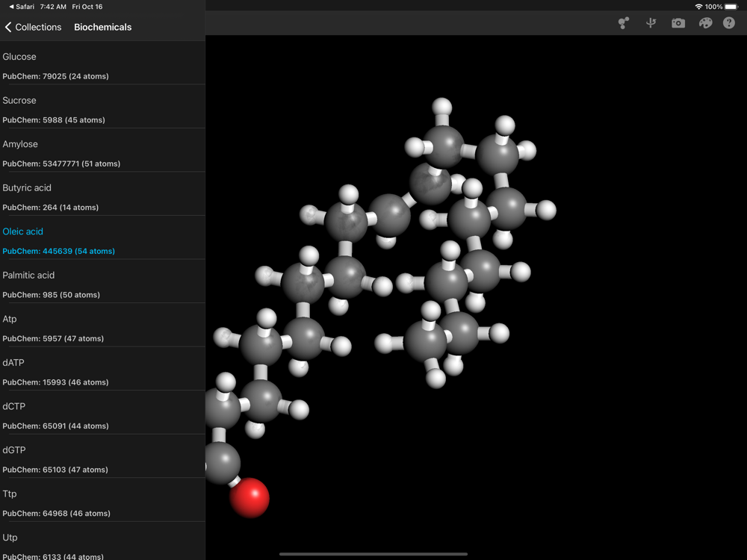Select Sucrose molecule entry
Image resolution: width=747 pixels, height=560 pixels.
point(102,109)
